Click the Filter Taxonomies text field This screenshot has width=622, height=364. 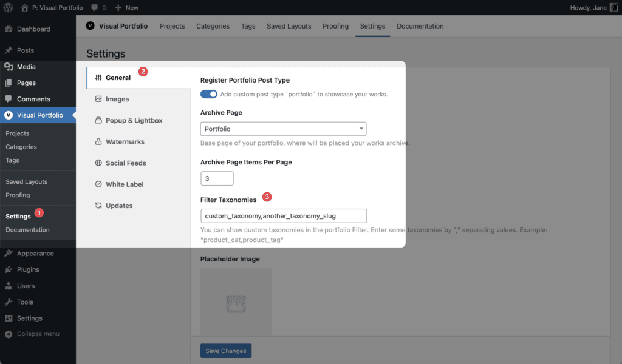284,216
